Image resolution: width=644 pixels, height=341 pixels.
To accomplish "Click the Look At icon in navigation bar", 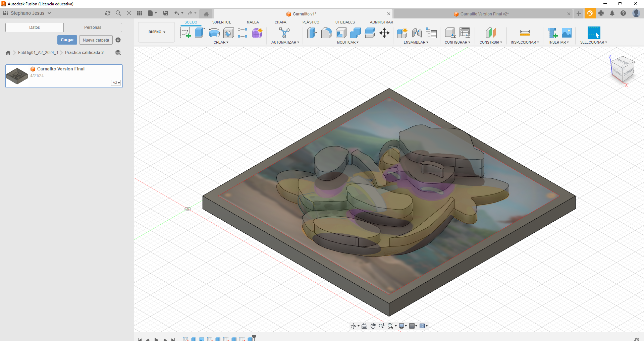I will 364,326.
